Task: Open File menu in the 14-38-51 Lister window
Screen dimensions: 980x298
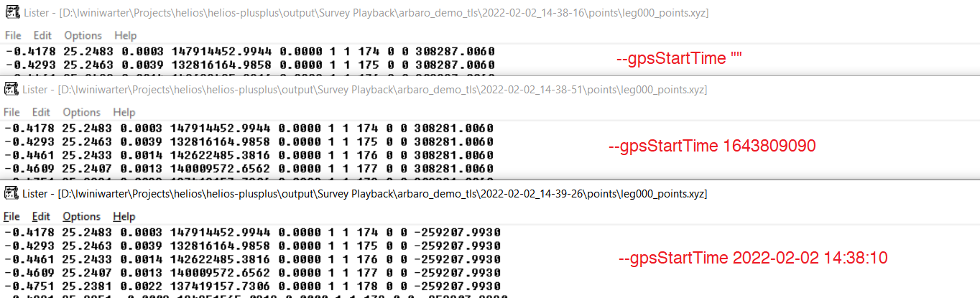Action: pos(13,112)
